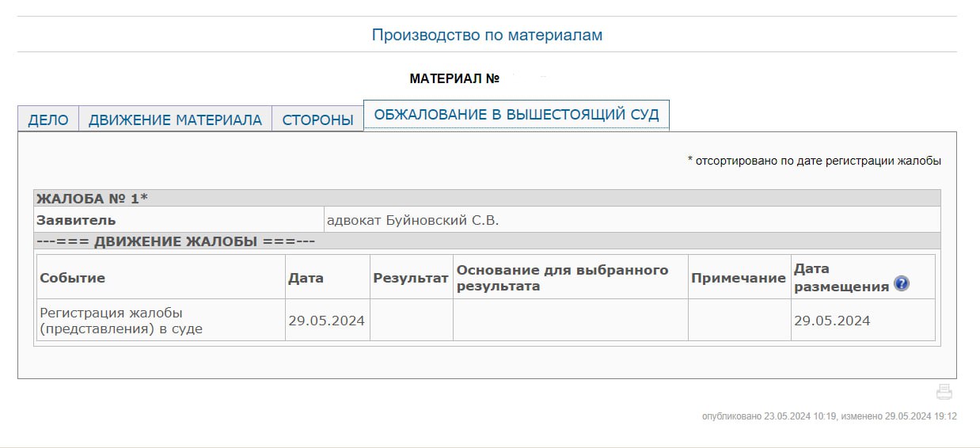Click the Событие column header
Screen dimensions: 980x448
(73, 278)
